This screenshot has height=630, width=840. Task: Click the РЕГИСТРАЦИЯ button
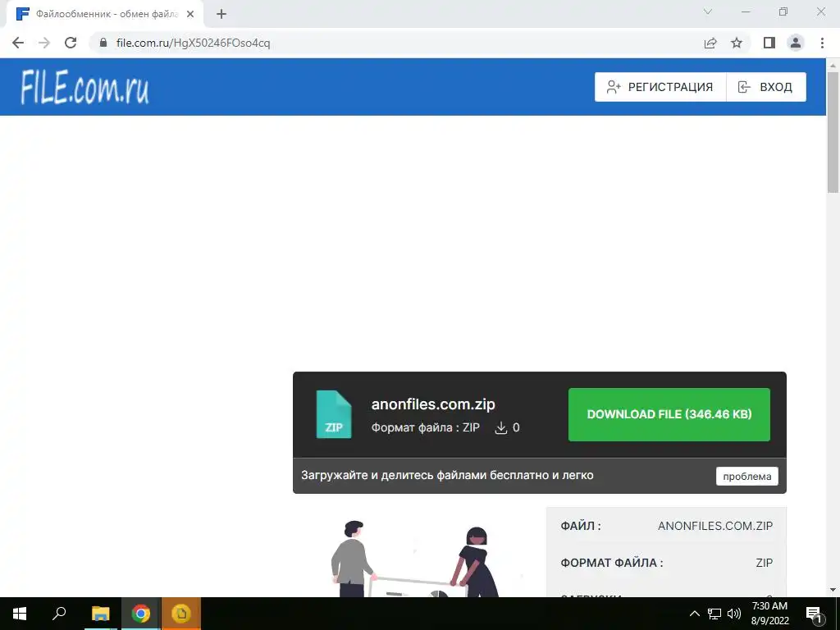[x=660, y=87]
